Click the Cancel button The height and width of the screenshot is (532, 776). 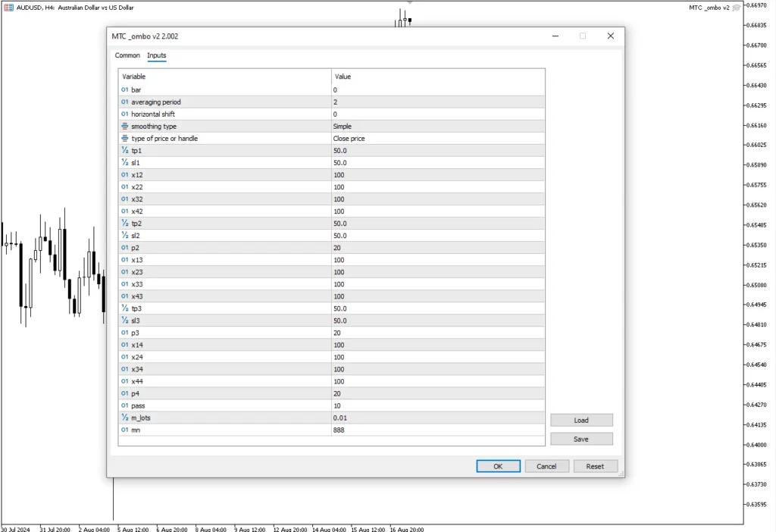click(x=546, y=466)
